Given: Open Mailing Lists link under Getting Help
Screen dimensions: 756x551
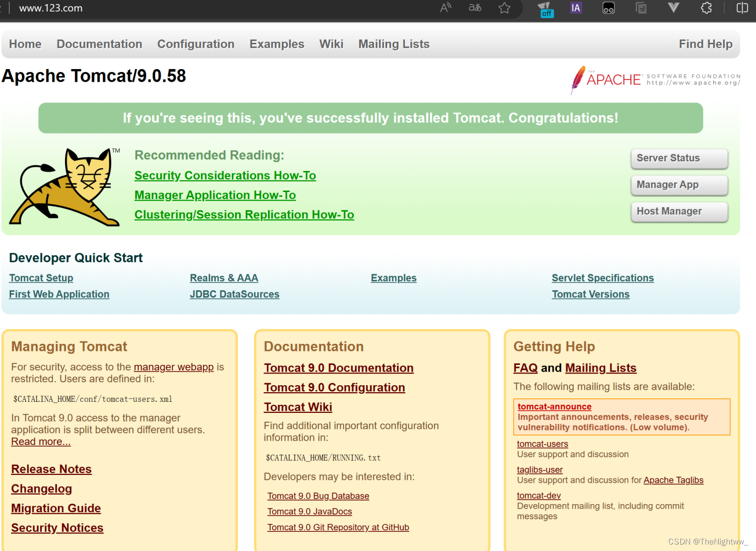Looking at the screenshot, I should [601, 369].
